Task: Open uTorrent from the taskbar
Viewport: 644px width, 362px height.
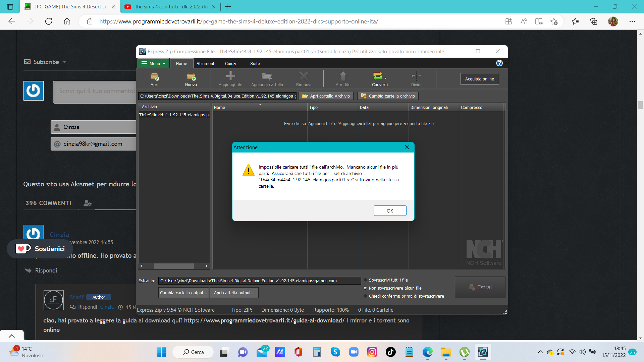Action: (465, 352)
